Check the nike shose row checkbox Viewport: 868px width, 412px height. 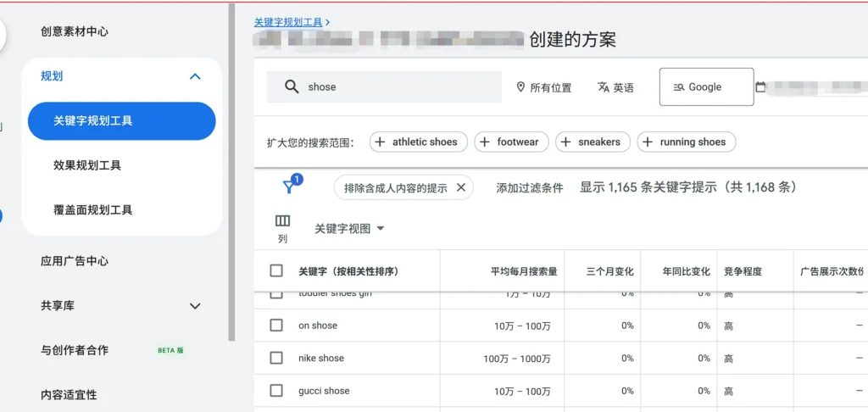[x=276, y=358]
